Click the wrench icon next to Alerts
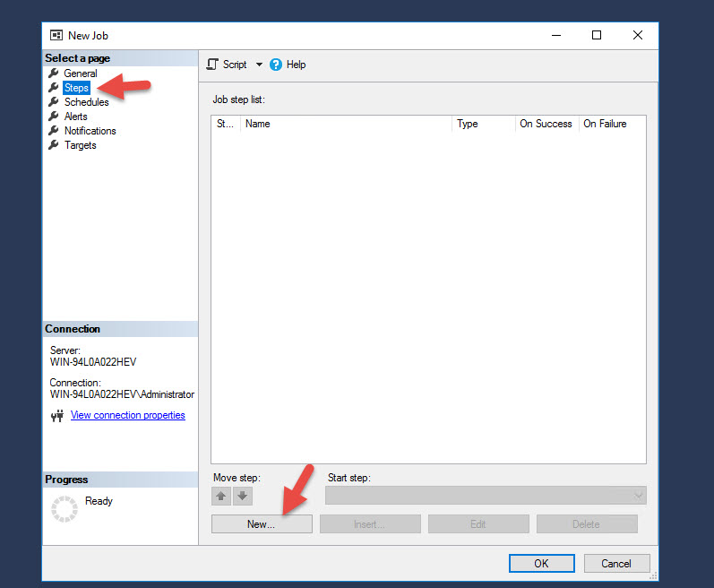714x588 pixels. pyautogui.click(x=54, y=117)
